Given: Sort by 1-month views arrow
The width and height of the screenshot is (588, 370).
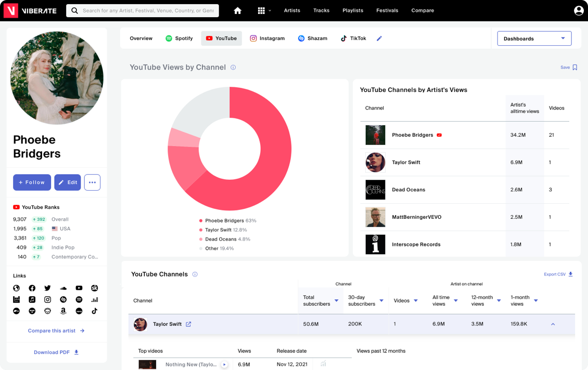Looking at the screenshot, I should tap(536, 301).
